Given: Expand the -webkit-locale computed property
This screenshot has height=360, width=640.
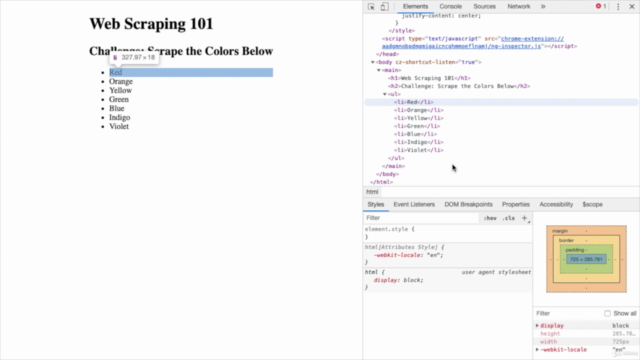Looking at the screenshot, I should point(537,350).
